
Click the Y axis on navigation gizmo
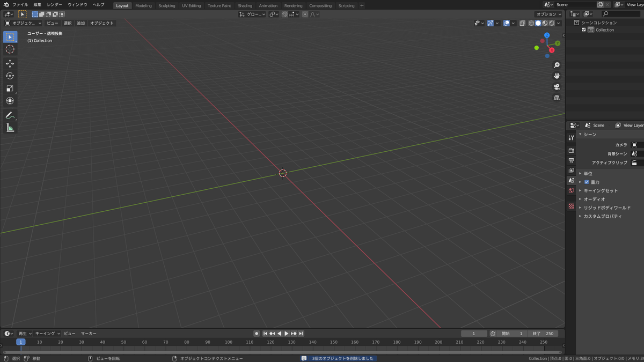point(558,43)
